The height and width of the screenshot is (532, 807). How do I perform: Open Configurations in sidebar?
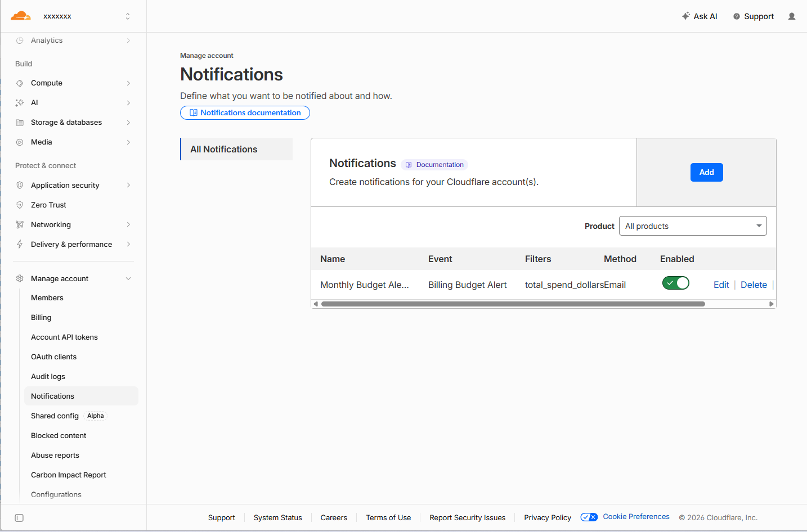point(56,495)
